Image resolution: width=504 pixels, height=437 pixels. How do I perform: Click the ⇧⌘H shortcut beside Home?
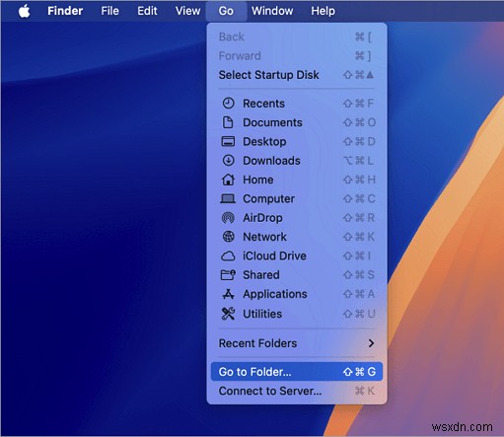[359, 180]
